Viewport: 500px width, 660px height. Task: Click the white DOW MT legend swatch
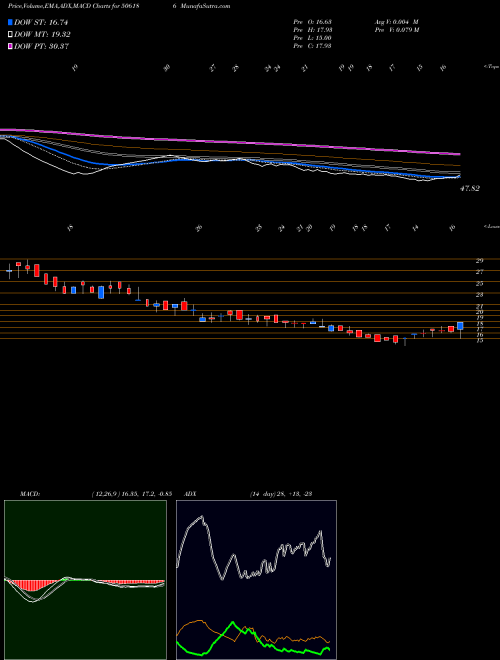coord(10,35)
